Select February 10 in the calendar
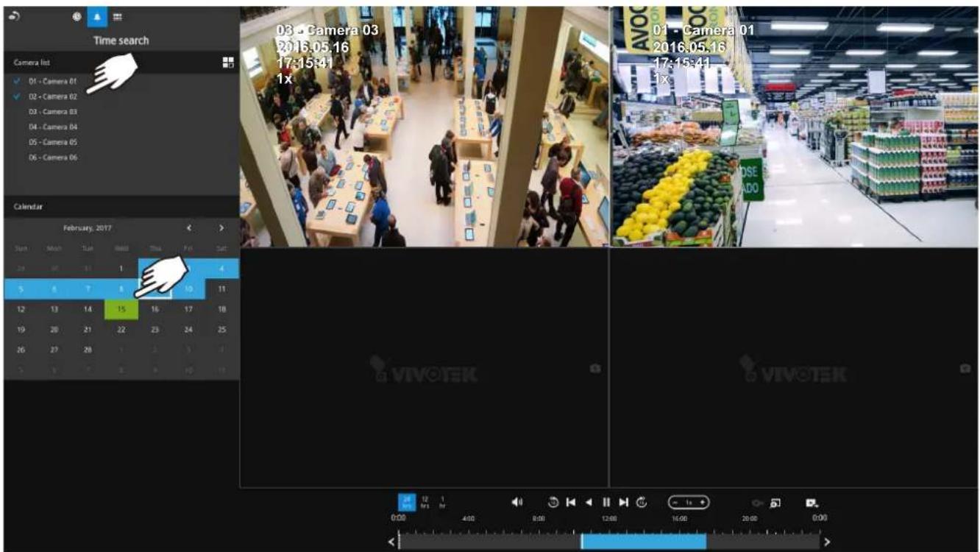Viewport: 980px width, 552px height. tap(188, 289)
